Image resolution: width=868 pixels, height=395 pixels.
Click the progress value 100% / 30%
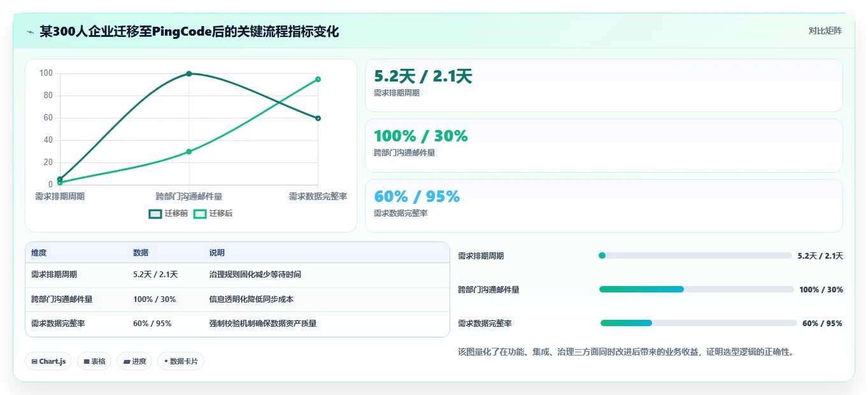822,289
